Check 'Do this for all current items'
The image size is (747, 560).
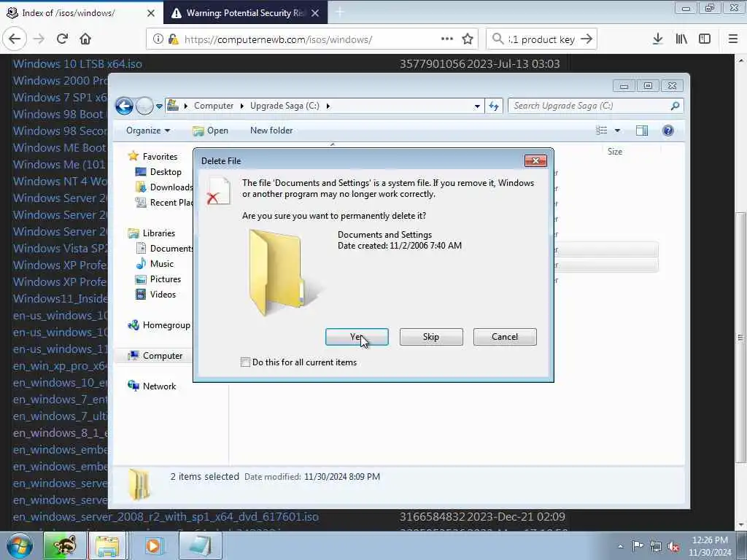click(x=245, y=362)
